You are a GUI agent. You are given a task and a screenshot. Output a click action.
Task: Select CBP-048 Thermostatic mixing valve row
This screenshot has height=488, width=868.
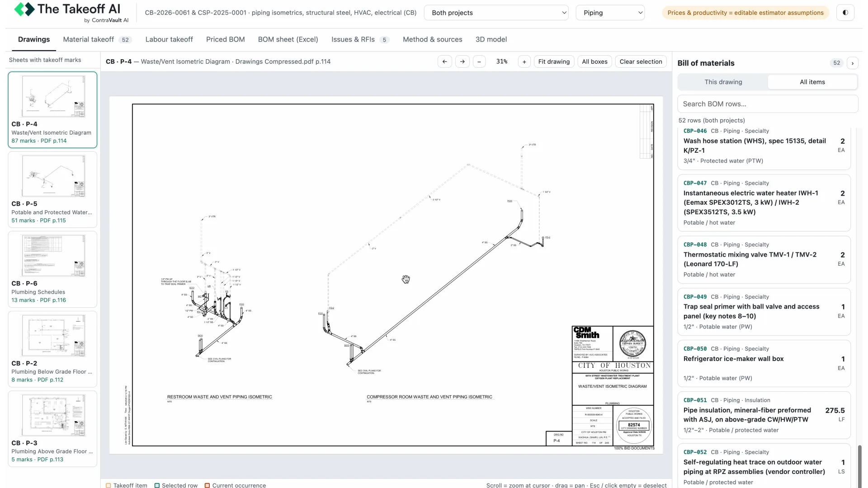click(x=764, y=260)
